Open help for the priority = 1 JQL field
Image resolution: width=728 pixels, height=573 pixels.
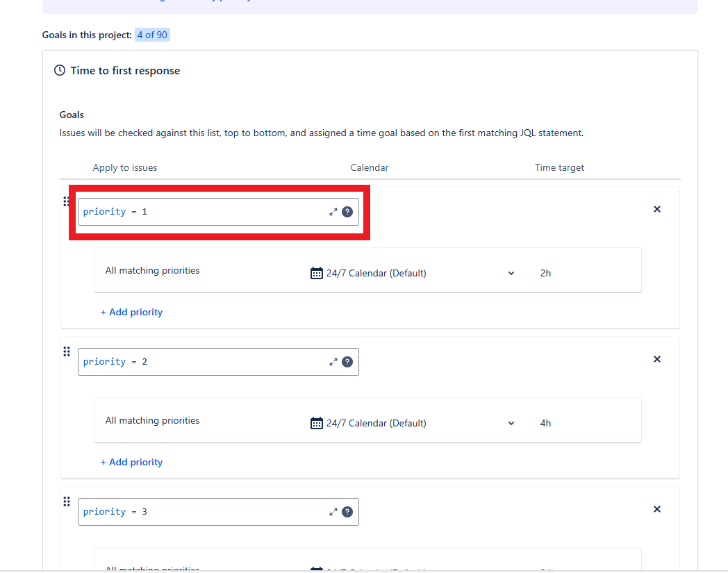click(x=347, y=213)
